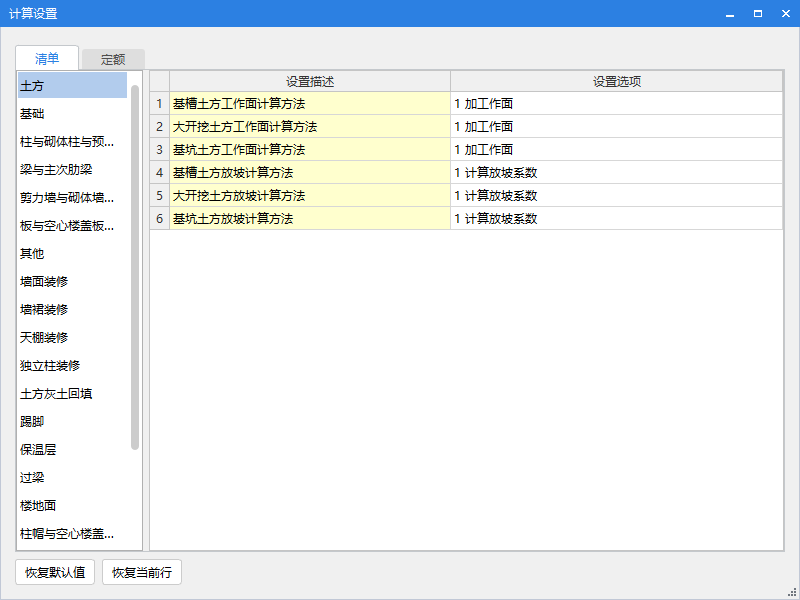Select 保温层 category
Image resolution: width=800 pixels, height=600 pixels.
(72, 449)
